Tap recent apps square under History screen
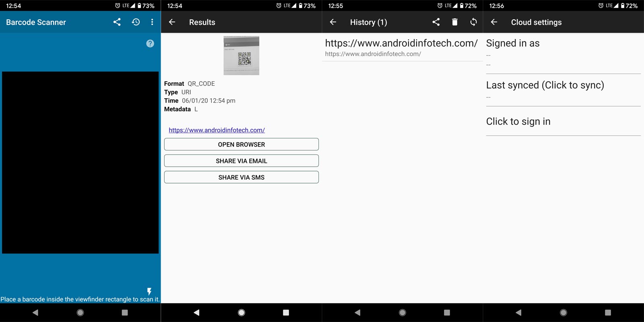Image resolution: width=644 pixels, height=322 pixels. pyautogui.click(x=447, y=312)
